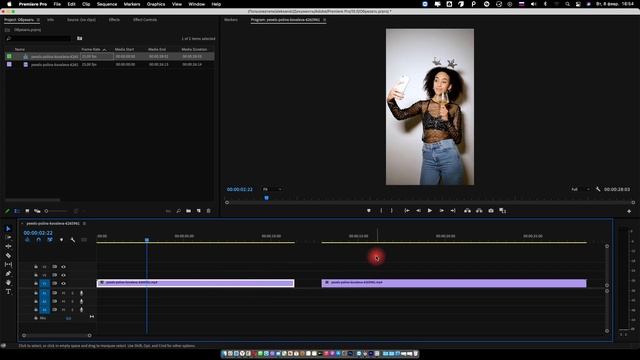
Task: Toggle the V1 track targeting button
Action: pyautogui.click(x=44, y=283)
